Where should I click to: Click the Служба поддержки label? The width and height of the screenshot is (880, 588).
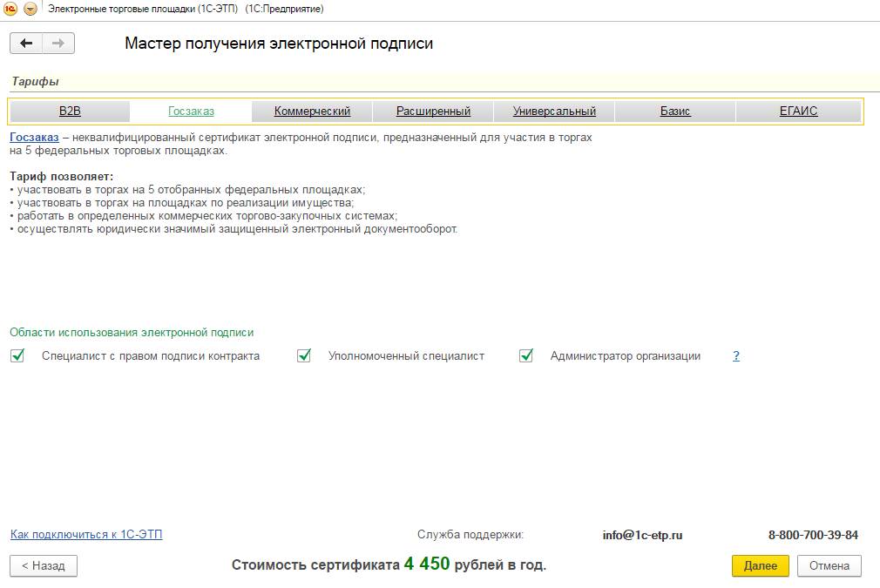(x=470, y=535)
